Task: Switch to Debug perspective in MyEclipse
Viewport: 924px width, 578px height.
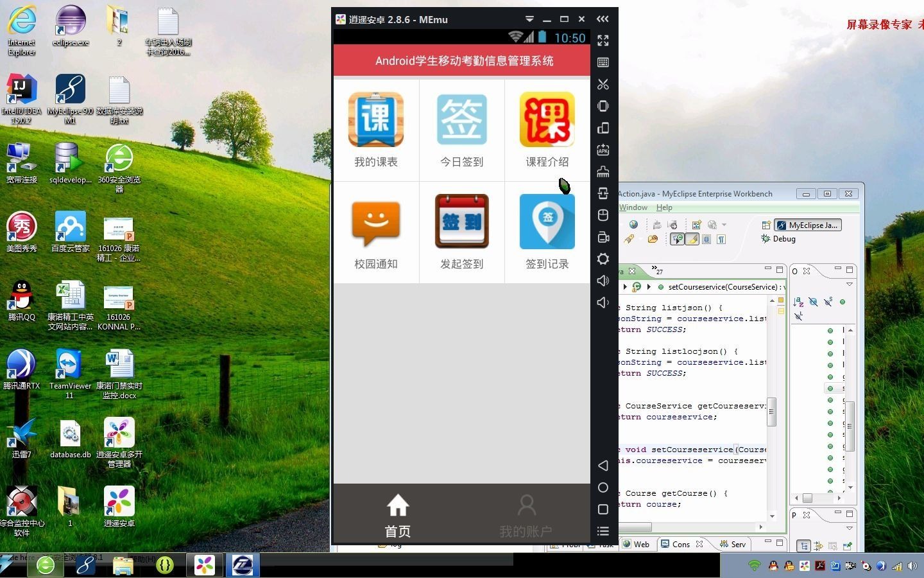Action: click(x=778, y=238)
